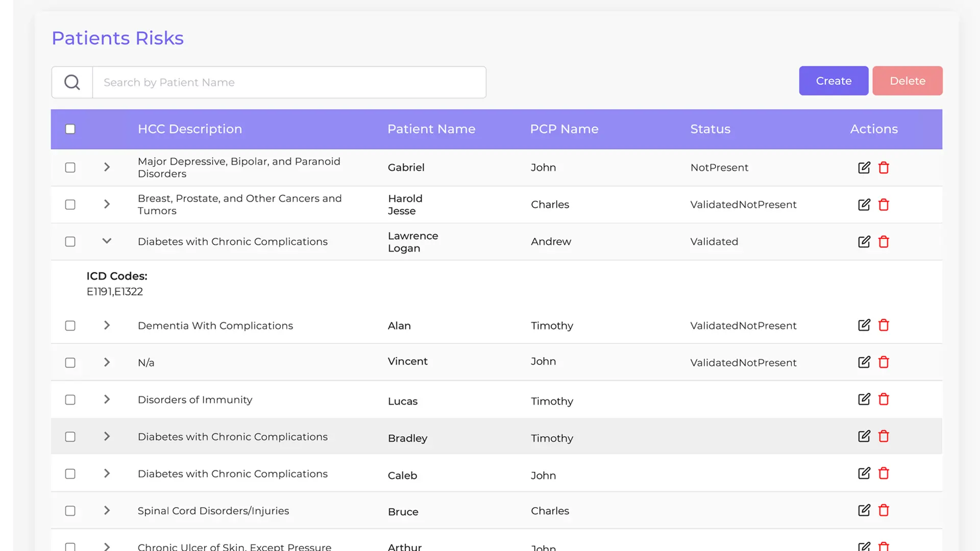Tick the Dementia With Complications row checkbox

pyautogui.click(x=70, y=325)
